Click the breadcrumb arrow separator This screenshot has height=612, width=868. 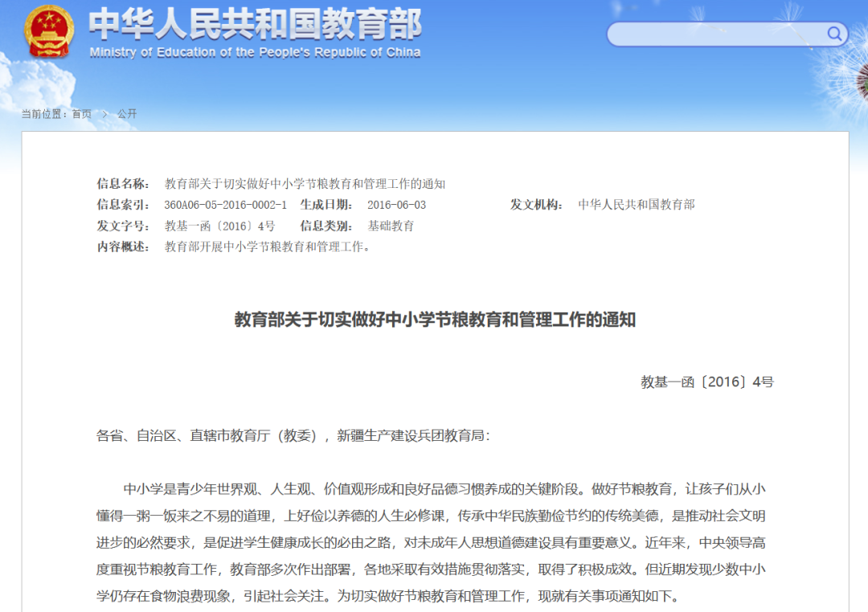104,114
